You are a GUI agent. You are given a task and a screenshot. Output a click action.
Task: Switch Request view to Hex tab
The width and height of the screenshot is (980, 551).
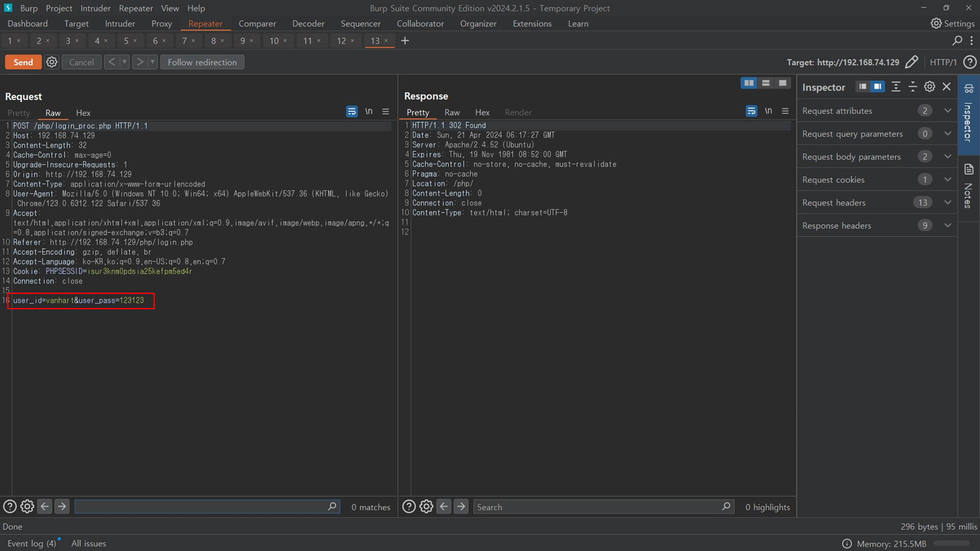(x=83, y=113)
